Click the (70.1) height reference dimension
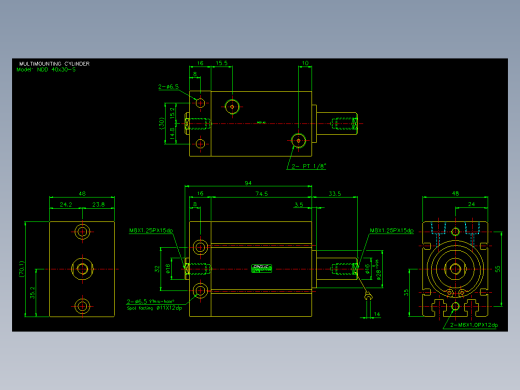 pyautogui.click(x=22, y=269)
